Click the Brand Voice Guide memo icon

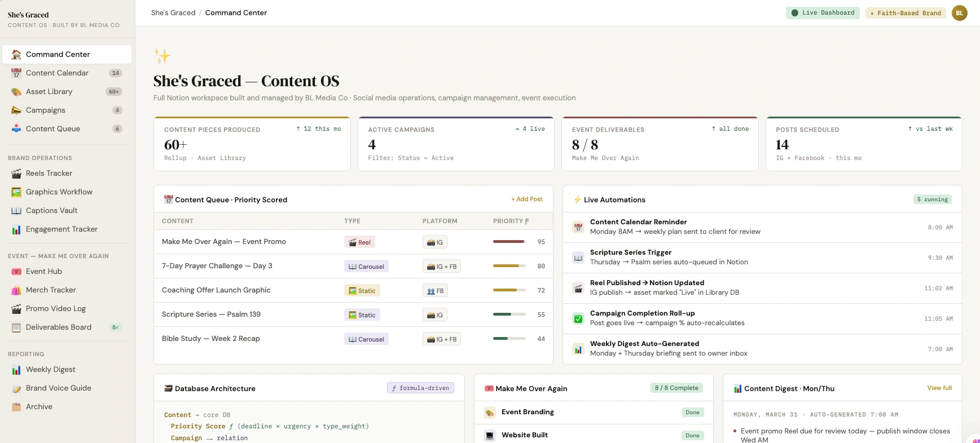click(16, 388)
